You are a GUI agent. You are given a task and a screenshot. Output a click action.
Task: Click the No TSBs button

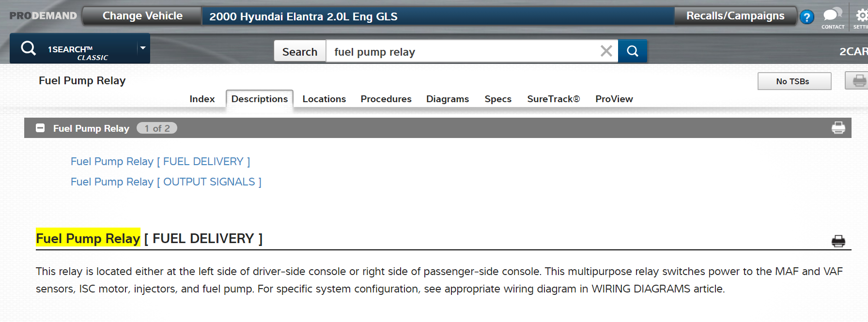pyautogui.click(x=794, y=81)
